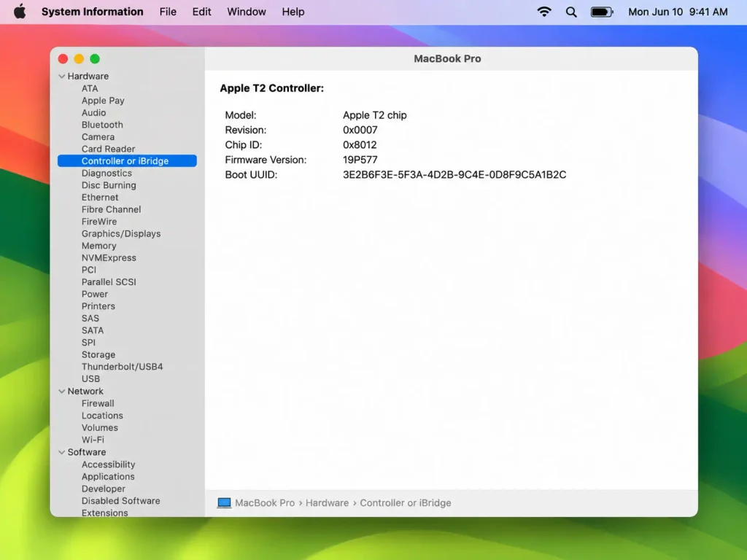The width and height of the screenshot is (747, 560).
Task: Click the date and time in menu bar
Action: 678,12
